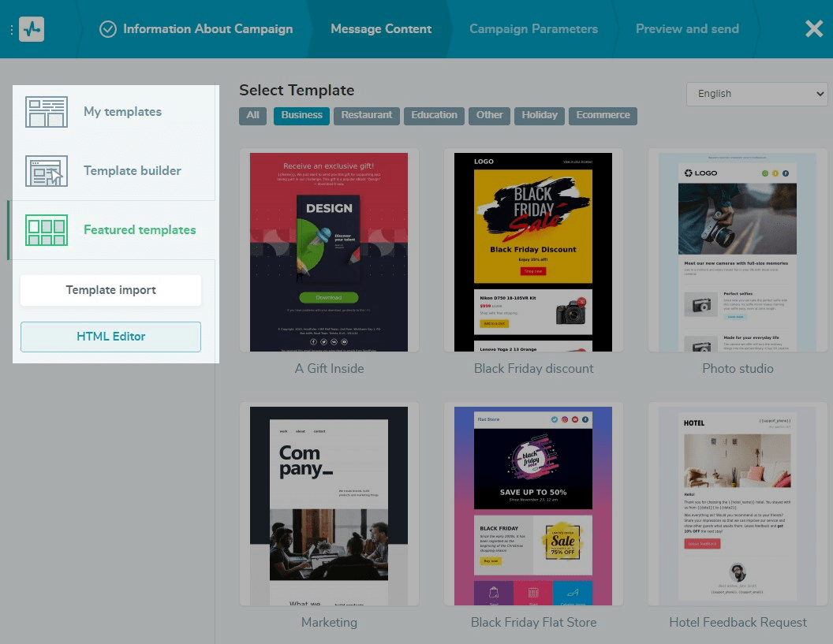Open the Preview and send step
833x644 pixels.
pyautogui.click(x=687, y=29)
